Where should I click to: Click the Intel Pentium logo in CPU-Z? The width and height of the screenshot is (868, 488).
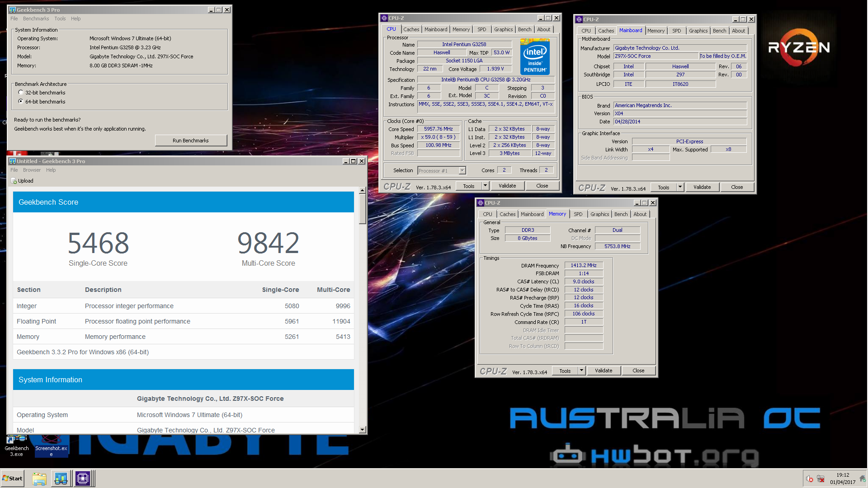pos(535,56)
